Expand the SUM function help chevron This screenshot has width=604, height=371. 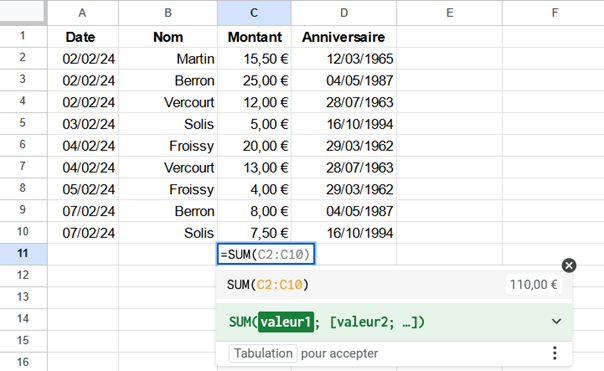tap(556, 321)
